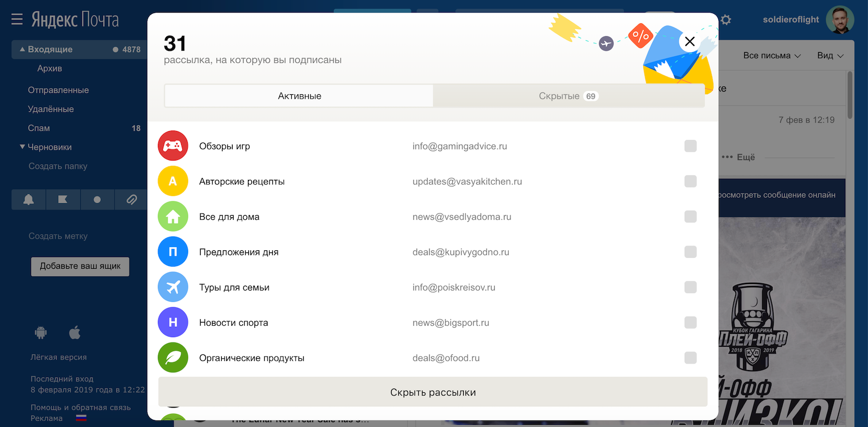The image size is (868, 427).
Task: Expand the Черновики folder triangle
Action: (x=22, y=147)
